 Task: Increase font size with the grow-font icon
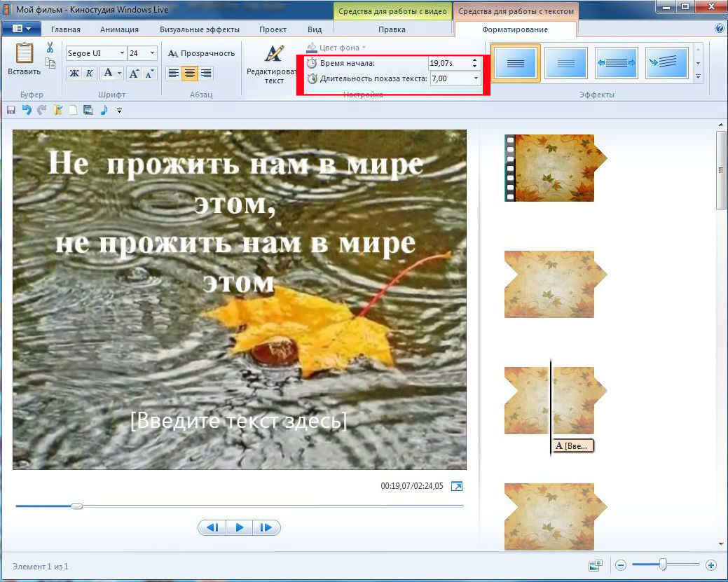coord(134,74)
